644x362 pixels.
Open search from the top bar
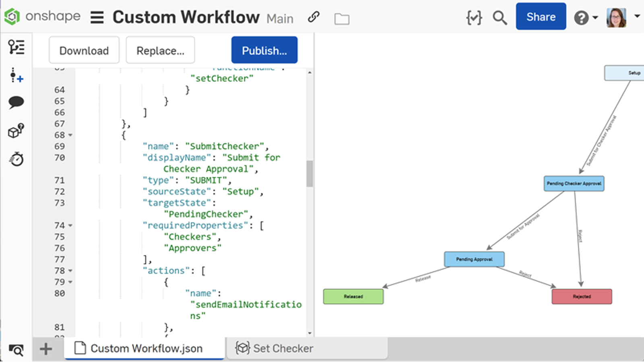click(500, 18)
